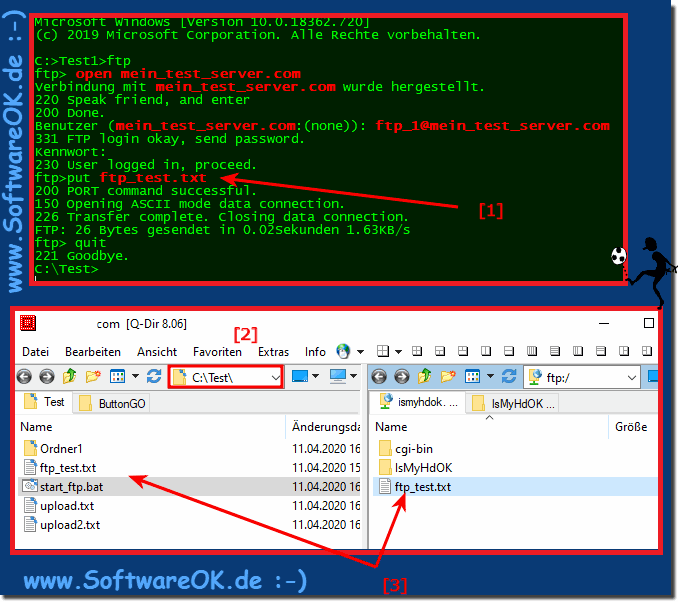Select layout with one left, two right panes

tap(624, 351)
